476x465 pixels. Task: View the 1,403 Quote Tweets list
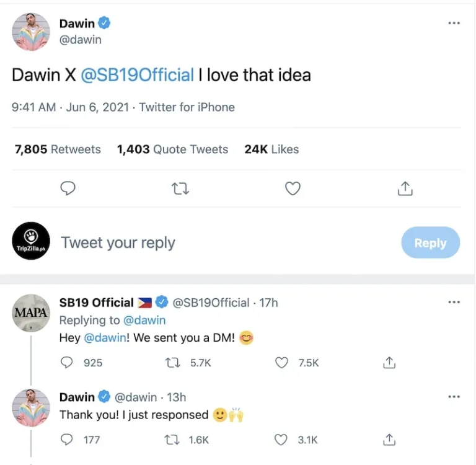click(172, 149)
